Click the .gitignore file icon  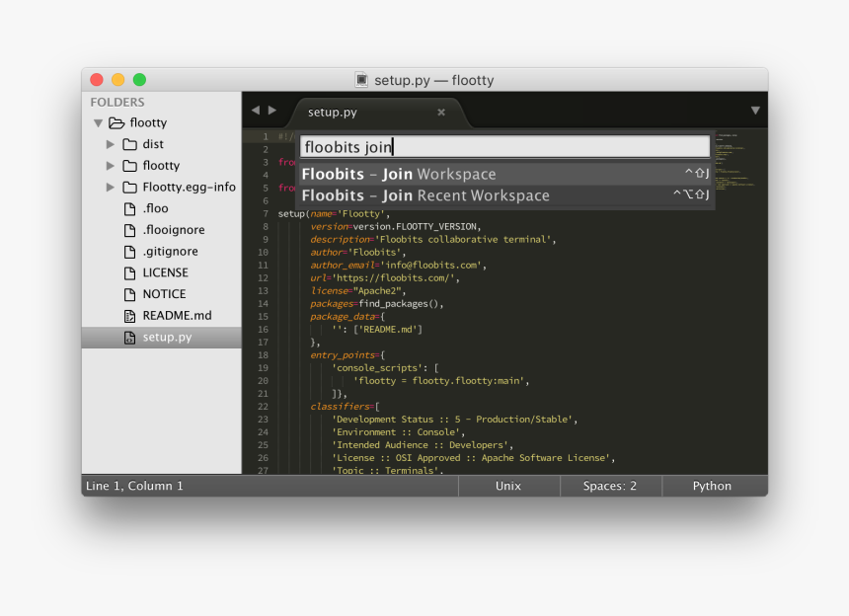(130, 251)
